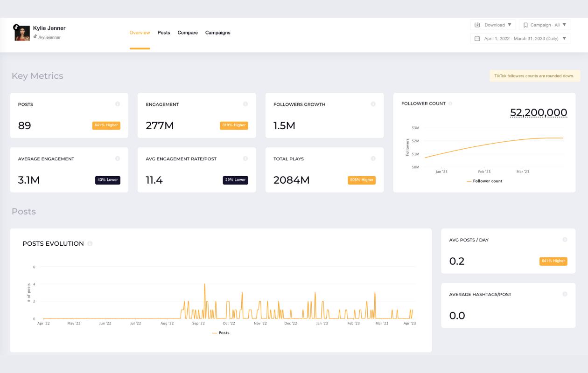
Task: Click Kylie Jenner profile picture
Action: pos(22,33)
